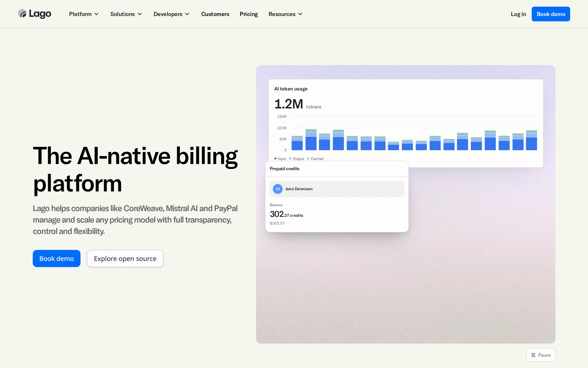Image resolution: width=588 pixels, height=368 pixels.
Task: Click the JD avatar circle
Action: (278, 189)
